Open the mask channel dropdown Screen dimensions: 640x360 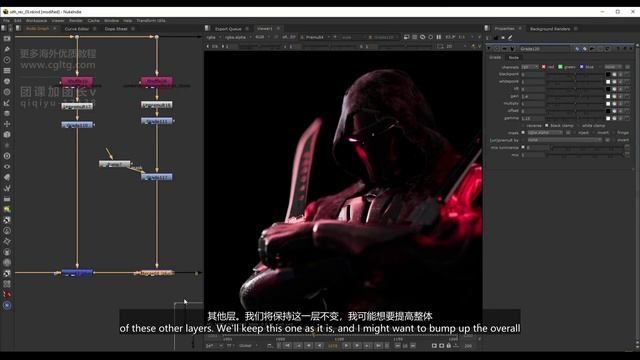545,133
